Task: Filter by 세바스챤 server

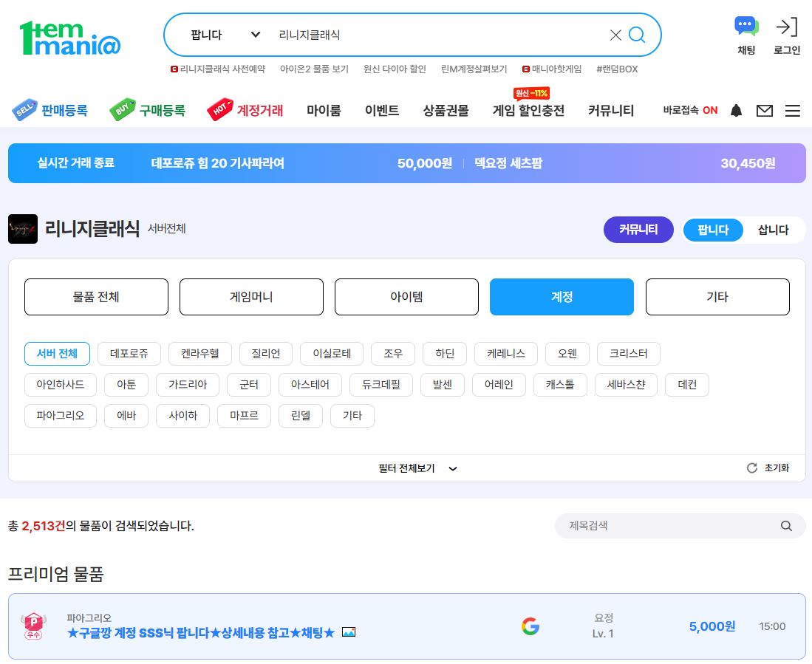Action: point(626,385)
